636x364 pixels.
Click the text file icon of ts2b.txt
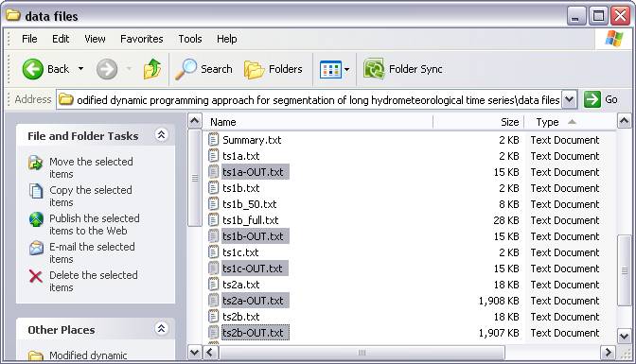click(x=213, y=317)
